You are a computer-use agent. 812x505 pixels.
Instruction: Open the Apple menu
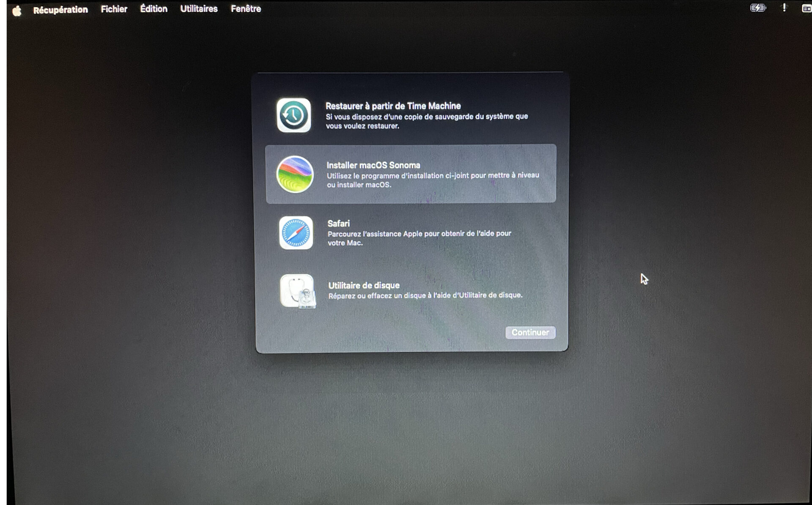[x=17, y=10]
